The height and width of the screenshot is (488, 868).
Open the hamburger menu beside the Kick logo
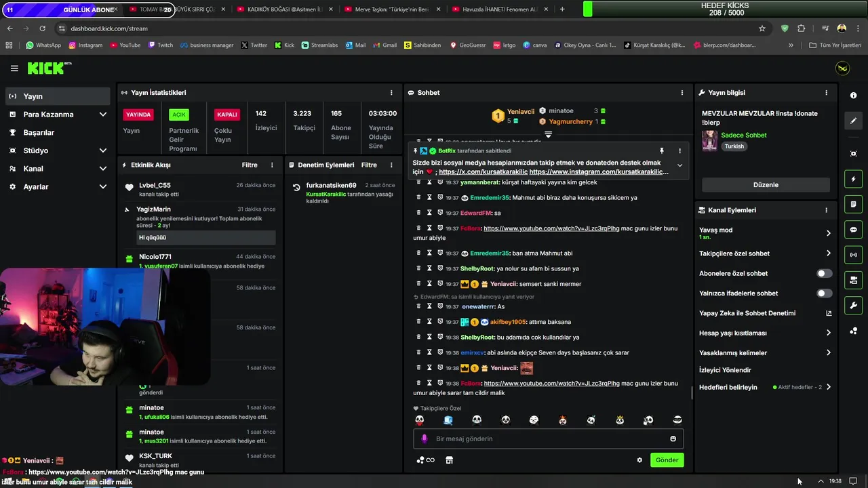click(14, 68)
